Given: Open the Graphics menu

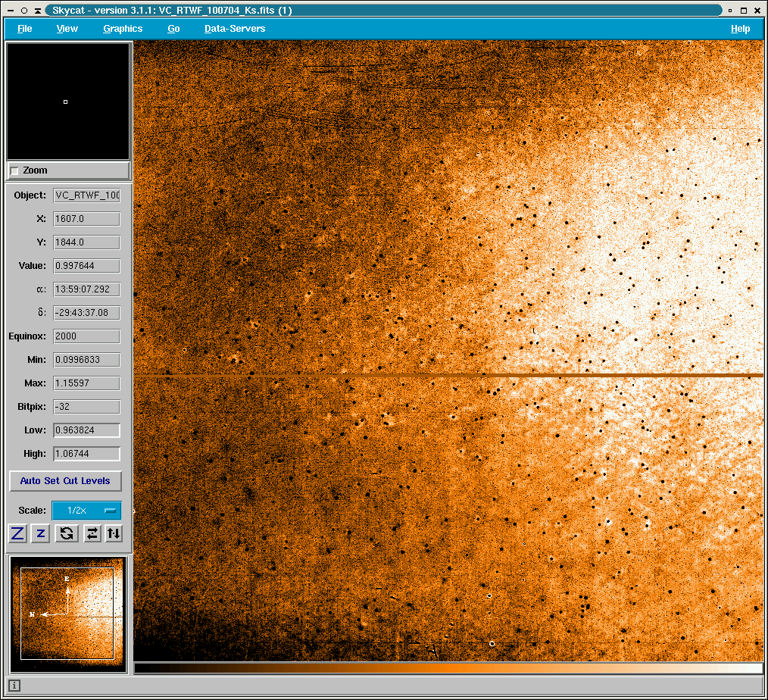Looking at the screenshot, I should tap(123, 29).
